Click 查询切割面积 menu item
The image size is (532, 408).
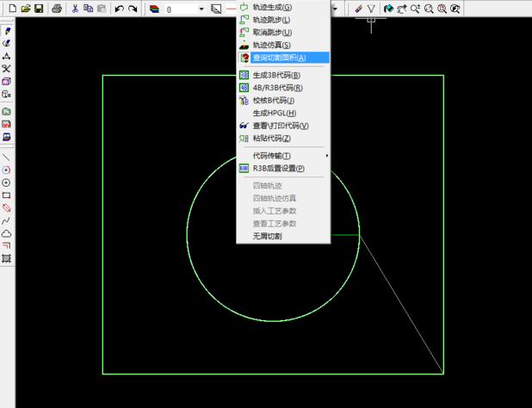pos(279,58)
